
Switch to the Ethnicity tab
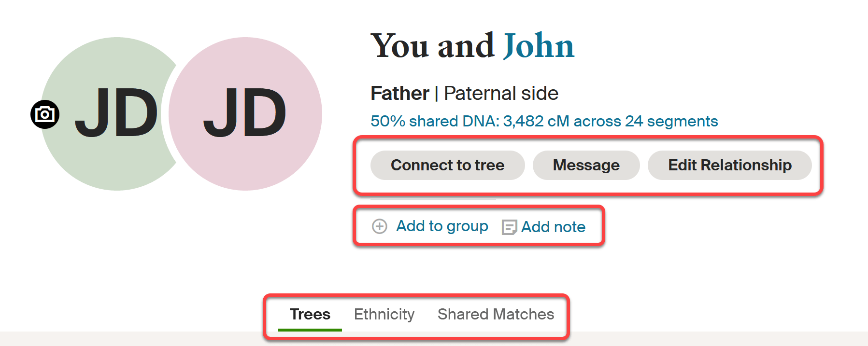pos(384,314)
